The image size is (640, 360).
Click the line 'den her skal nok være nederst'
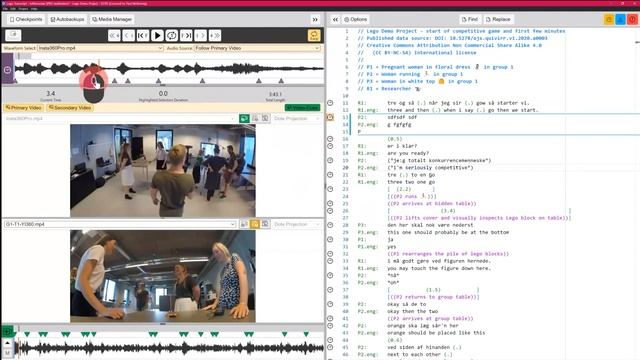[430, 225]
